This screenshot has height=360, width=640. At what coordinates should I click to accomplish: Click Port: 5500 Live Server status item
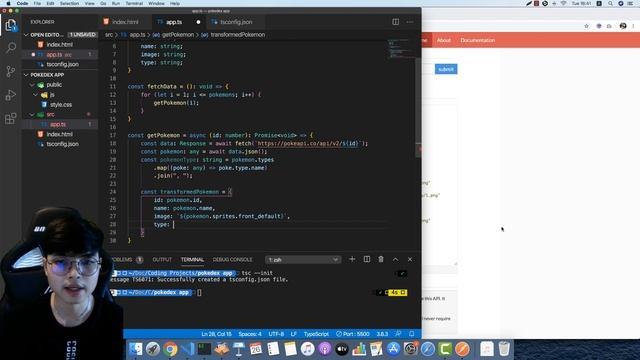pos(353,334)
